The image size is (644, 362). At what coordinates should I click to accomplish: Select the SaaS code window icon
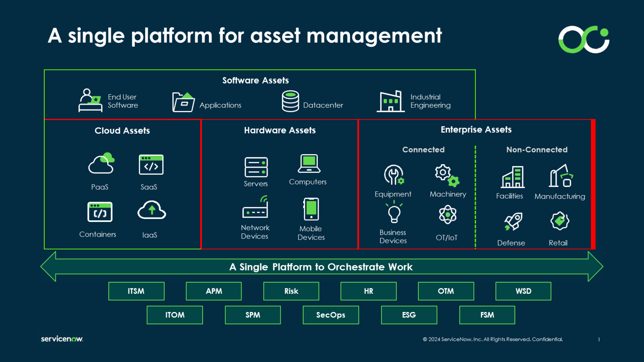click(151, 165)
